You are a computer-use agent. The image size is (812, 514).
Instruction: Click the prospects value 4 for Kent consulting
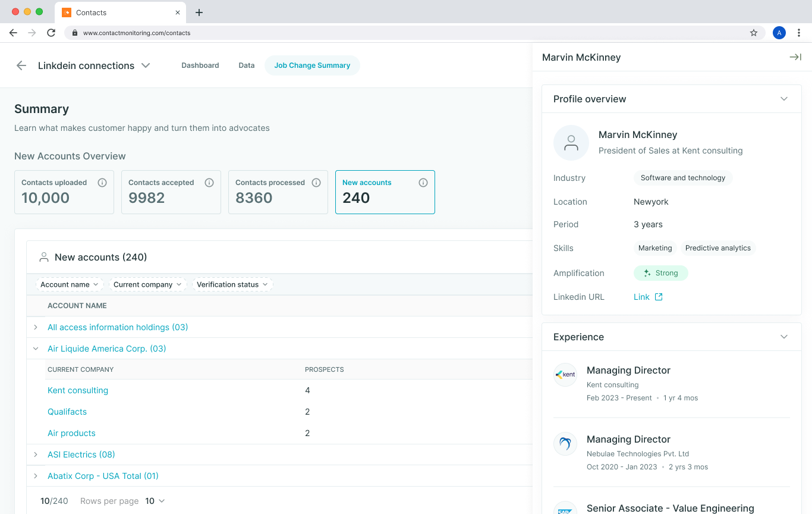click(307, 390)
